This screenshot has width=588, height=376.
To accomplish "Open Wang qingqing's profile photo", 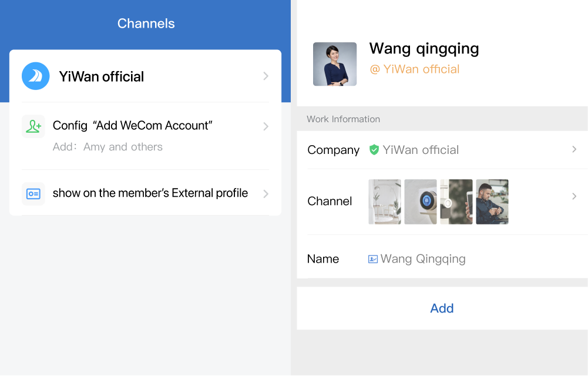I will click(335, 64).
